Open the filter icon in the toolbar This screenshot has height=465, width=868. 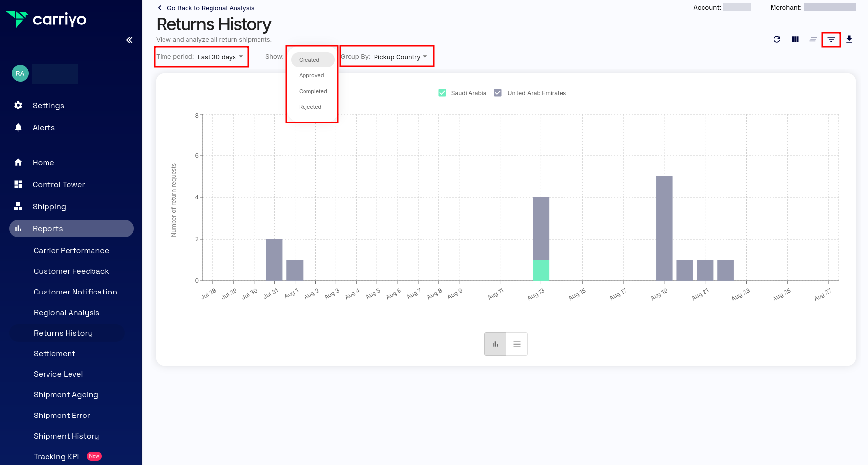coord(831,39)
